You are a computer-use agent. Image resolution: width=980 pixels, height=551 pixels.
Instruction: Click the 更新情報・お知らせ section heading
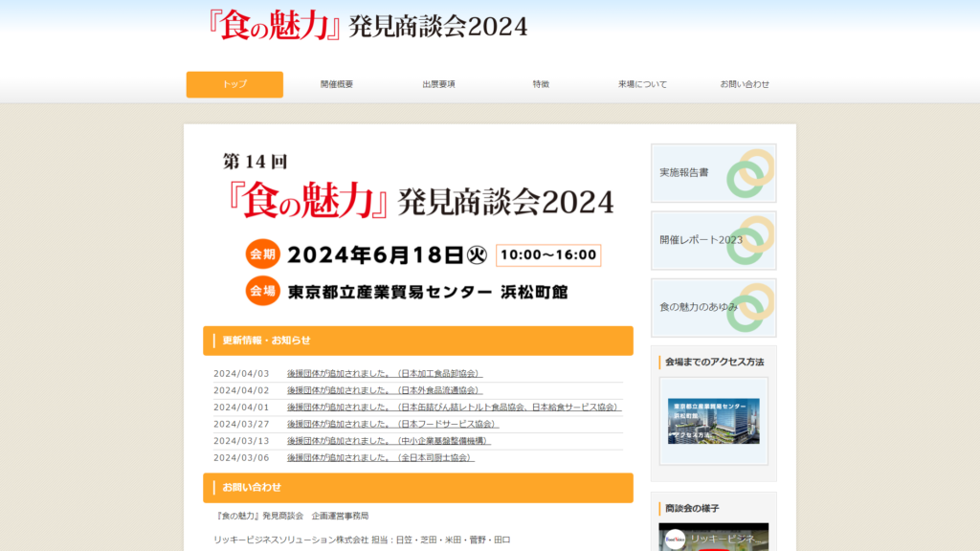click(x=418, y=341)
